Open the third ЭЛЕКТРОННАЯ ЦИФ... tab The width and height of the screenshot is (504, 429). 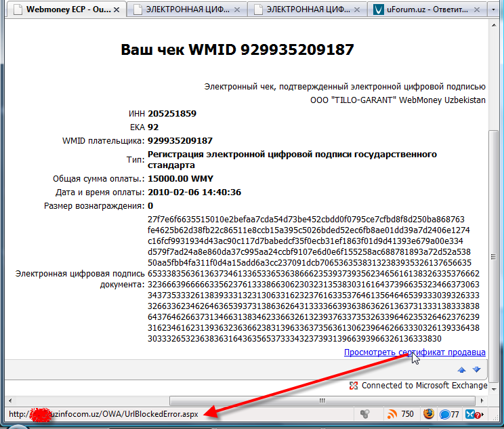pos(308,9)
